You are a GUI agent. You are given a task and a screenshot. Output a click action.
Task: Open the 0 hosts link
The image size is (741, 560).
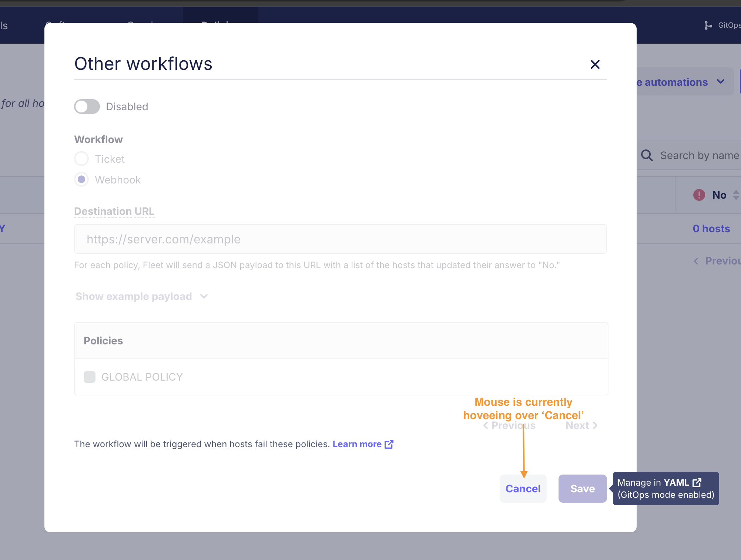point(711,229)
